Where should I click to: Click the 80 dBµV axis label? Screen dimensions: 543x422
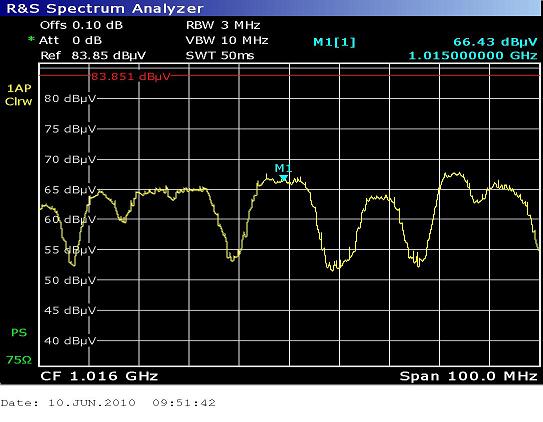[70, 99]
